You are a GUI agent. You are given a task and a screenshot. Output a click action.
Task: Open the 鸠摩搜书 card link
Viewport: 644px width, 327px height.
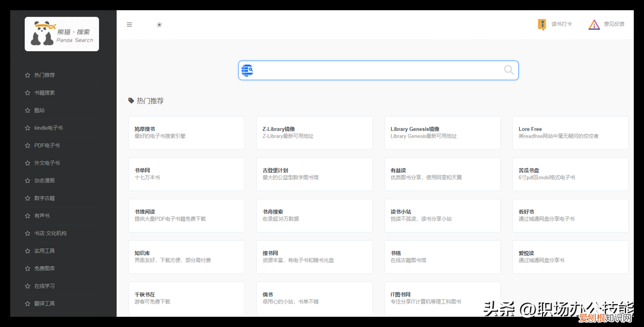tap(186, 132)
